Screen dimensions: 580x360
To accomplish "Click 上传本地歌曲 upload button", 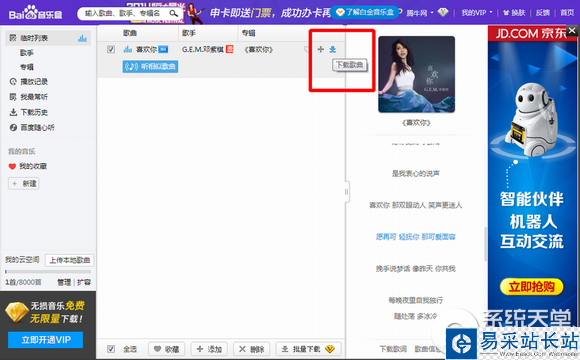I will pos(70,260).
